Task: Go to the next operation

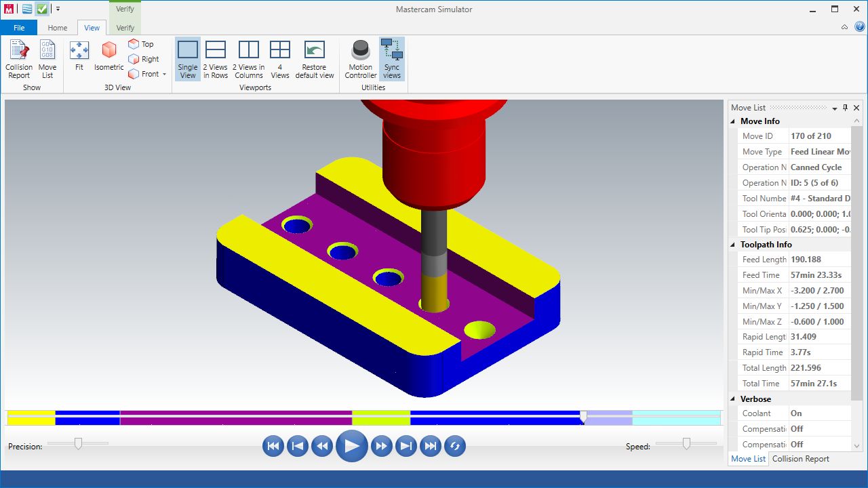Action: click(406, 446)
